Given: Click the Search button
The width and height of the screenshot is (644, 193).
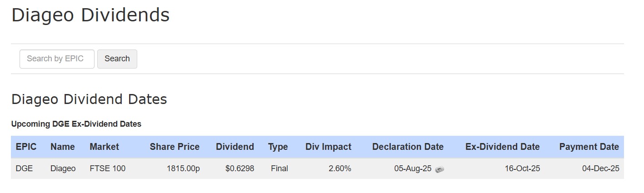Looking at the screenshot, I should point(117,59).
